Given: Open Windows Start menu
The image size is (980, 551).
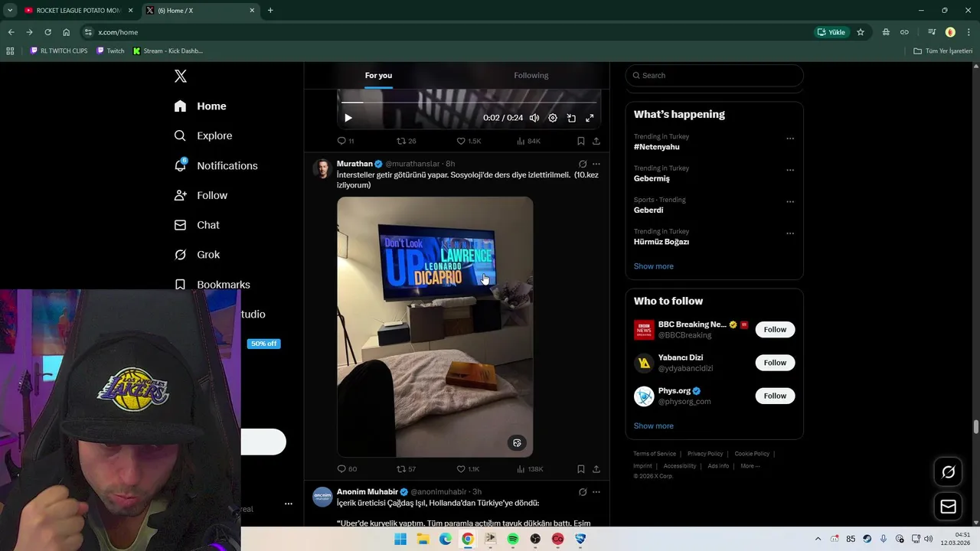Looking at the screenshot, I should click(400, 539).
